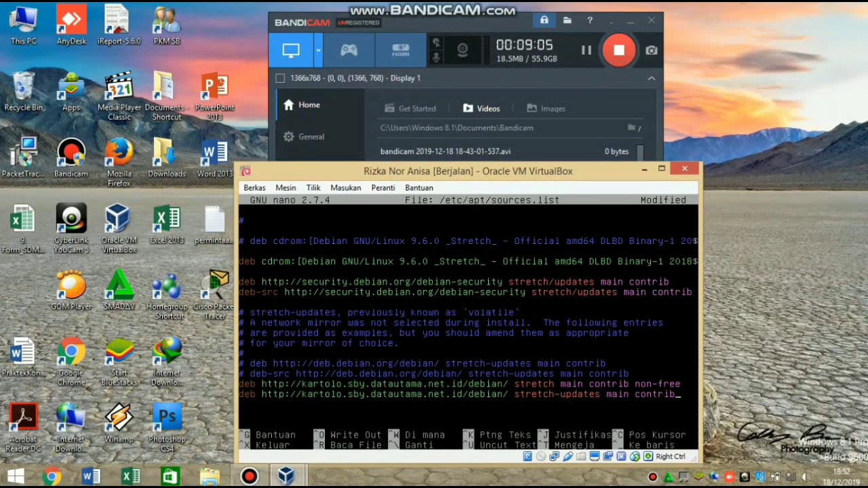Open Bandicam output folder icon in title bar
Image resolution: width=868 pixels, height=488 pixels.
(567, 21)
